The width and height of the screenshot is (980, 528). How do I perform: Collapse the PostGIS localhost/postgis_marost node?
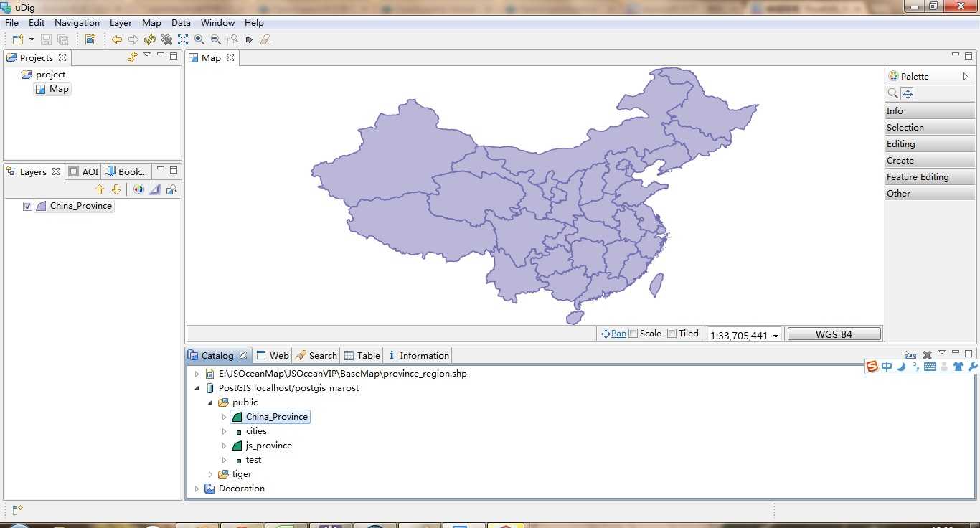tap(197, 388)
